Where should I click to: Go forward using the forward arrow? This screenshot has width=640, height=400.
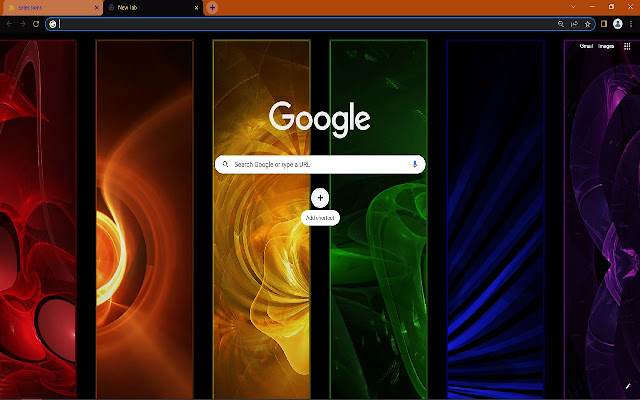point(22,24)
